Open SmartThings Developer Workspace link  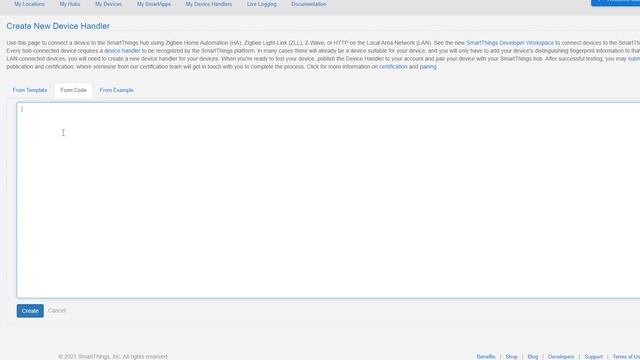[510, 43]
